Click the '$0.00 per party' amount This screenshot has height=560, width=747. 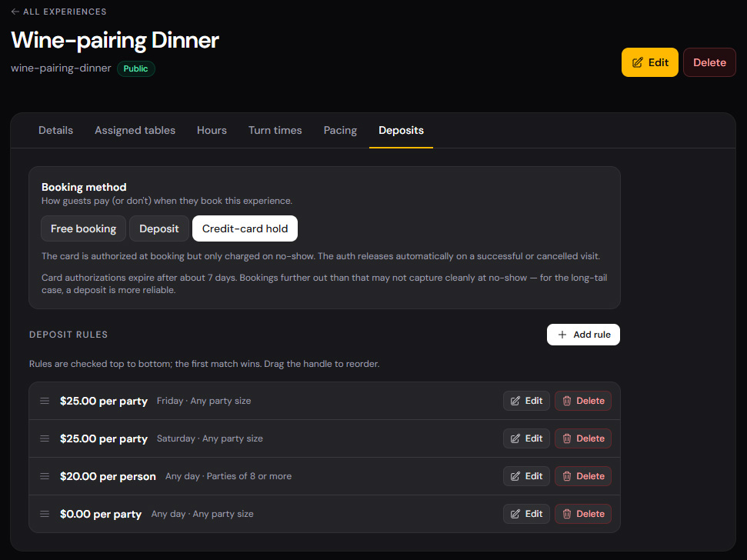click(101, 515)
